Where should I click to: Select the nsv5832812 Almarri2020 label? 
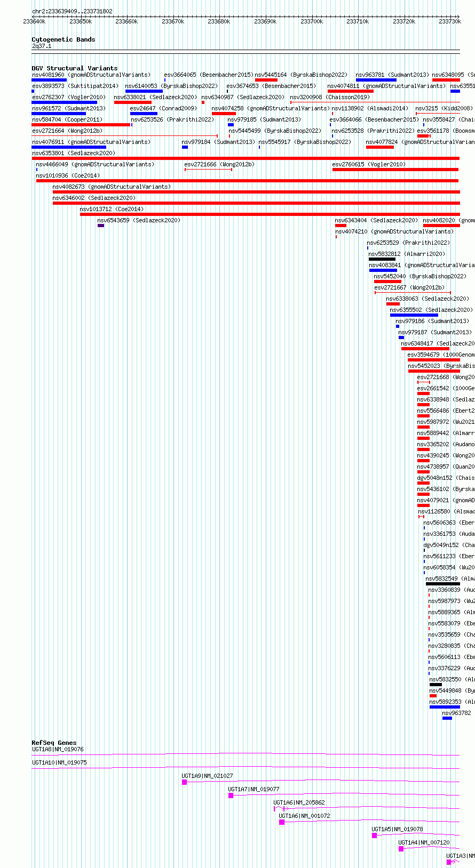[407, 254]
